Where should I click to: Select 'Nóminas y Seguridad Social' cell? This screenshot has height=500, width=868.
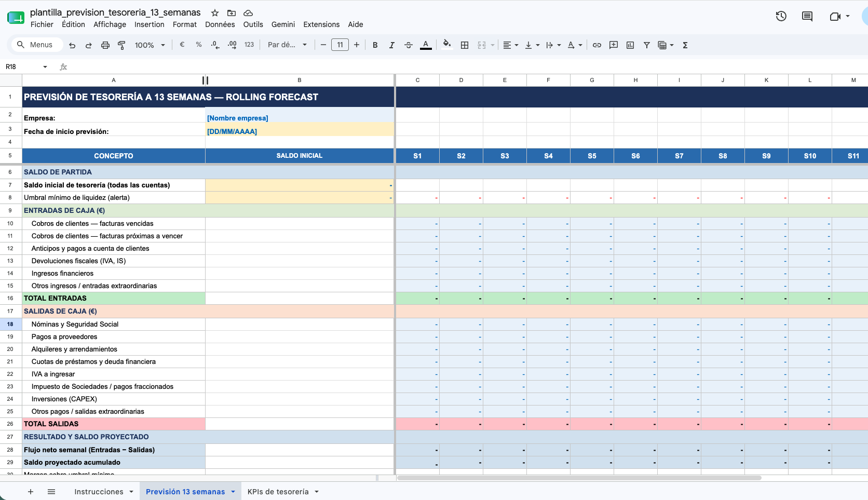pyautogui.click(x=114, y=324)
